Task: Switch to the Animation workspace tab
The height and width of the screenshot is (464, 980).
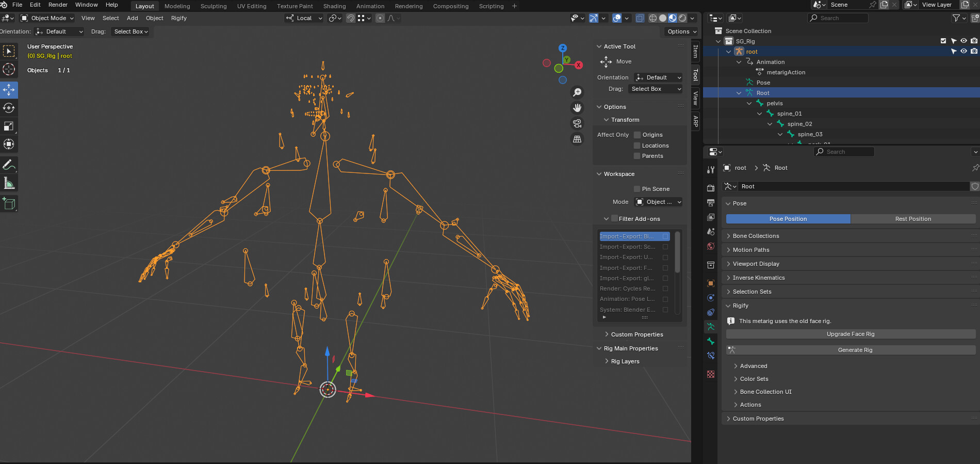Action: pyautogui.click(x=370, y=6)
